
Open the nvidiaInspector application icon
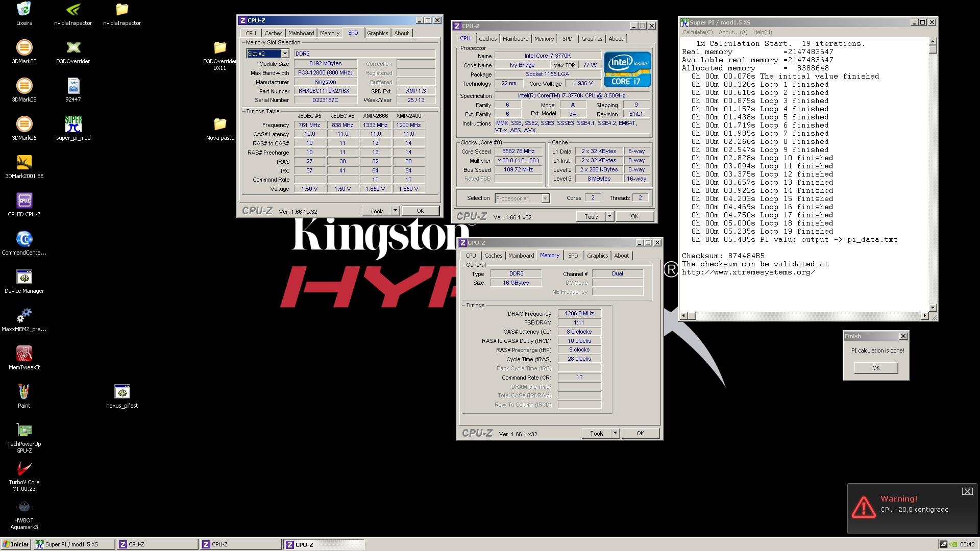(73, 14)
